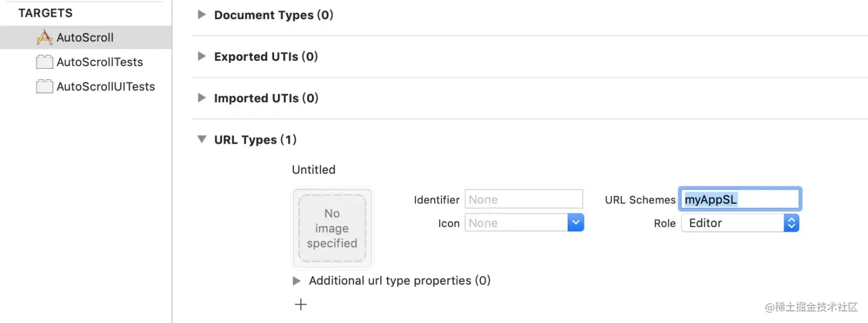This screenshot has height=323, width=868.
Task: Collapse the URL Types section
Action: click(201, 140)
